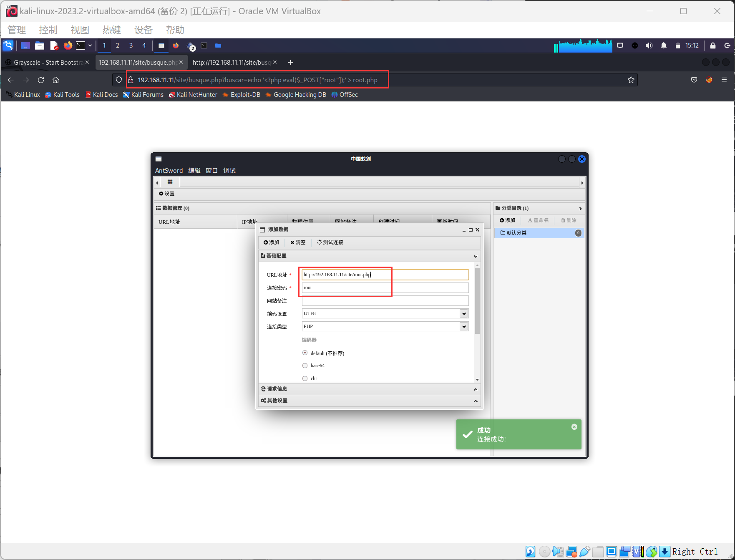The image size is (735, 560).
Task: Click the network connection icon in Kali panel
Action: click(x=620, y=45)
